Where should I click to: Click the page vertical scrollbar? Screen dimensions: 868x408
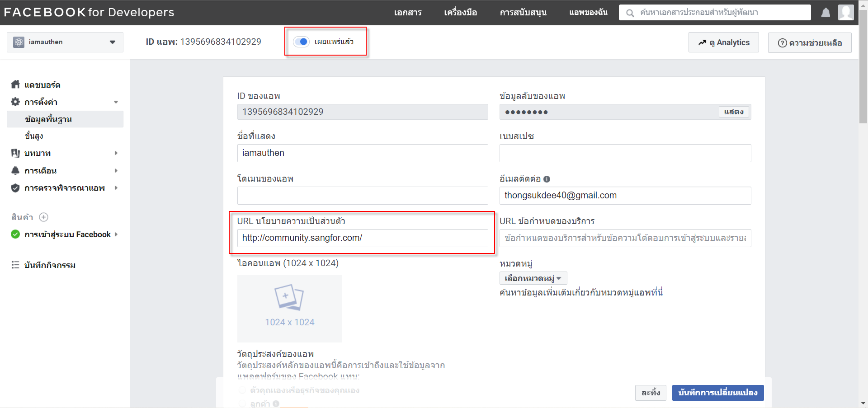(863, 66)
